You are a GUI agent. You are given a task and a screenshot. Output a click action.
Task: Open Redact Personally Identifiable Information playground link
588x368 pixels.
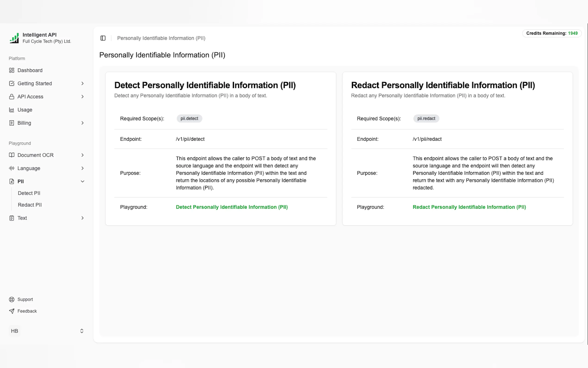click(469, 207)
